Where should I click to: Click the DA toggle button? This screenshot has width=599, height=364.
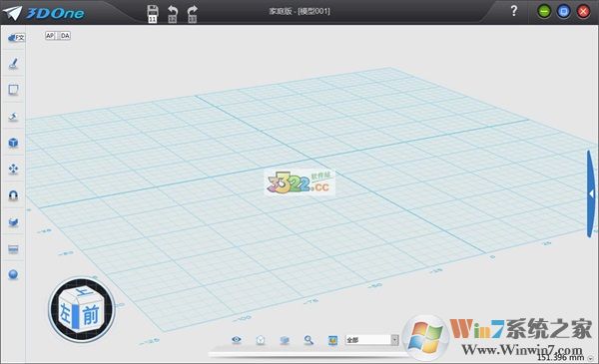65,36
